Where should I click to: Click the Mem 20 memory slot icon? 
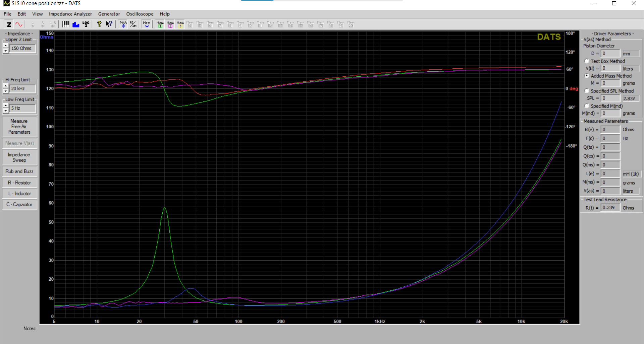coord(351,24)
